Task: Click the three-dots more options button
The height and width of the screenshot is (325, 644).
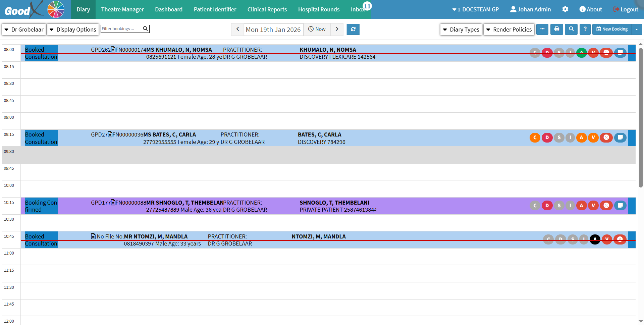Action: [542, 29]
